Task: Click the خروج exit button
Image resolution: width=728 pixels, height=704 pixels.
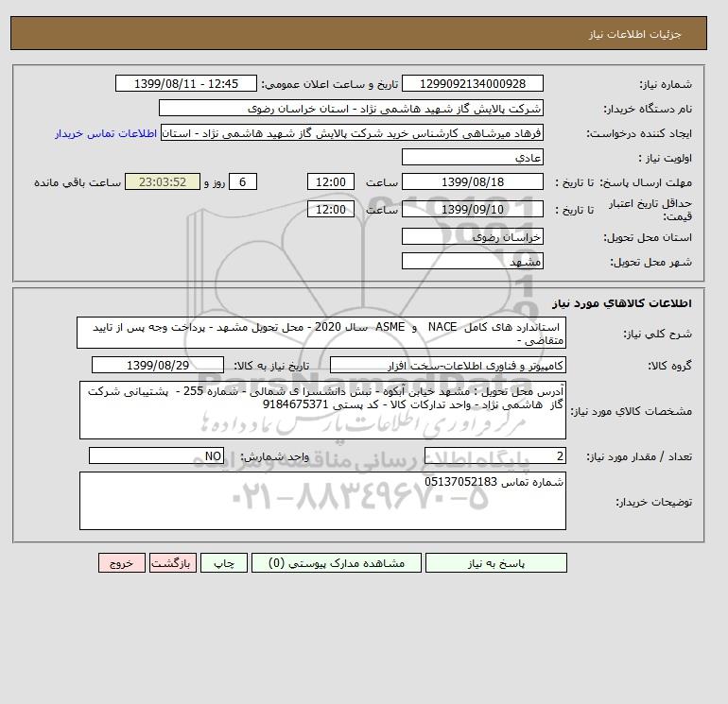Action: [x=122, y=563]
